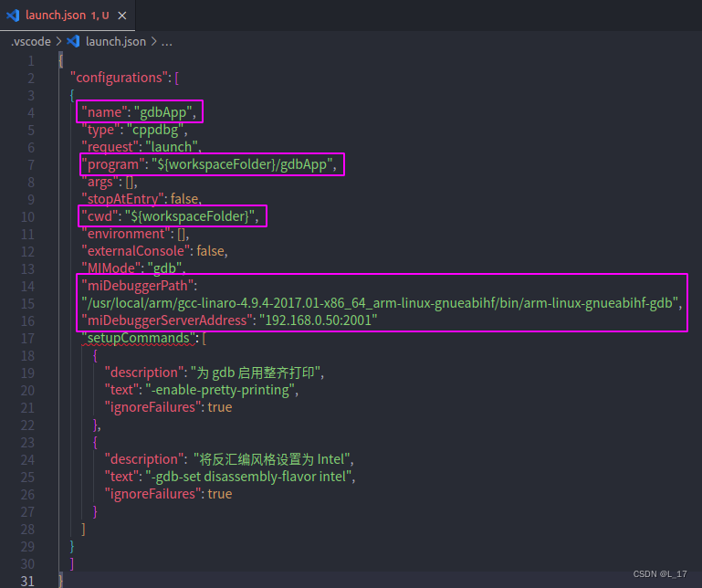Viewport: 702px width, 588px height.
Task: Click the underlined "setupCommands" key
Action: point(140,337)
